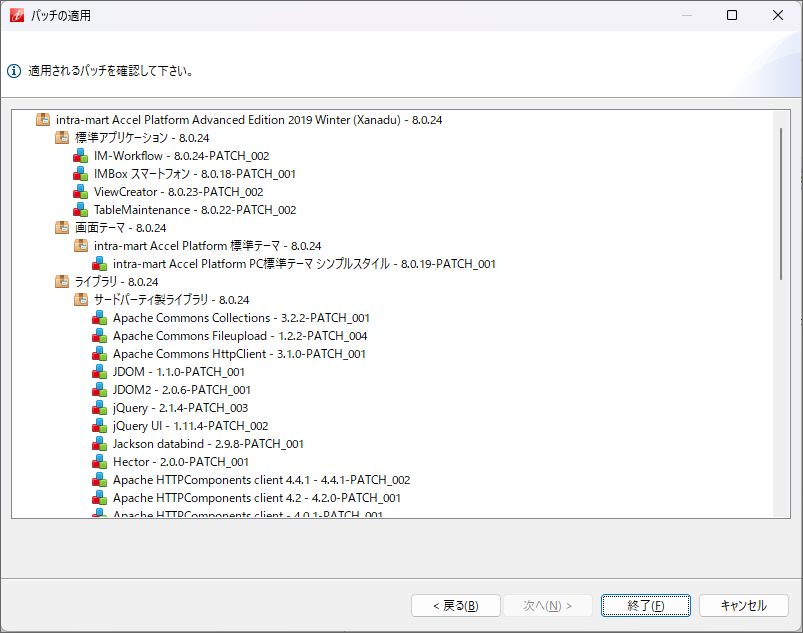The height and width of the screenshot is (633, 803).
Task: Select JDOM - 1.1.0-PATCH_001 text
Action: (179, 372)
